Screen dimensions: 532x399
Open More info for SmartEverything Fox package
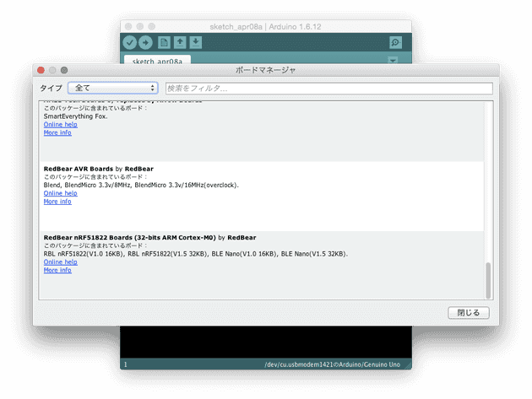(x=57, y=132)
